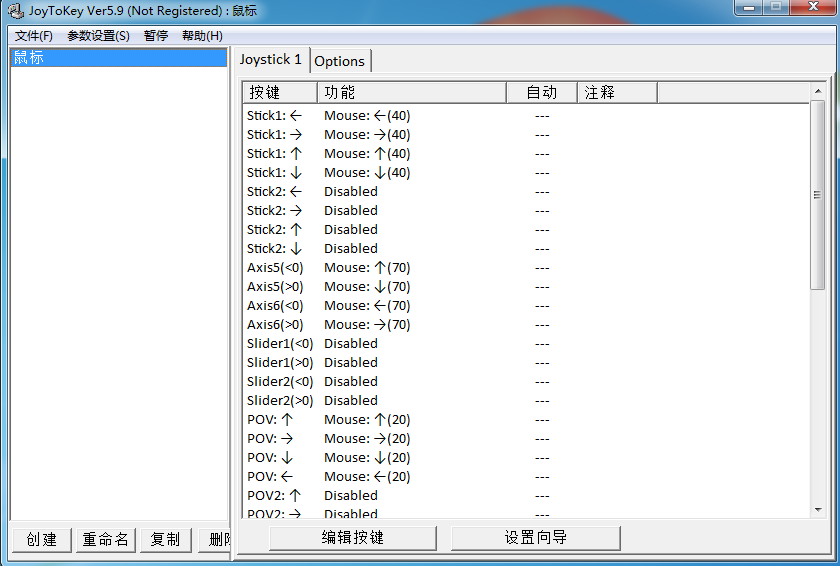Screen dimensions: 840x566
Task: Select the POV: ↓ row
Action: 526,458
